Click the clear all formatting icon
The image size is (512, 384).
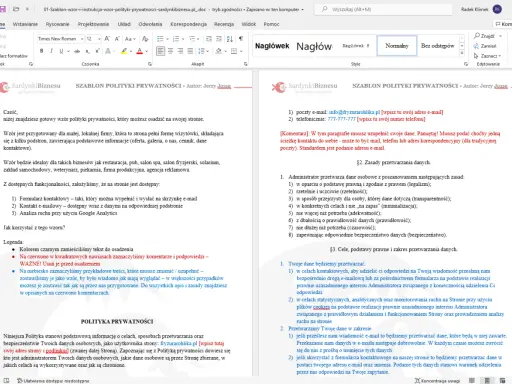(145, 39)
